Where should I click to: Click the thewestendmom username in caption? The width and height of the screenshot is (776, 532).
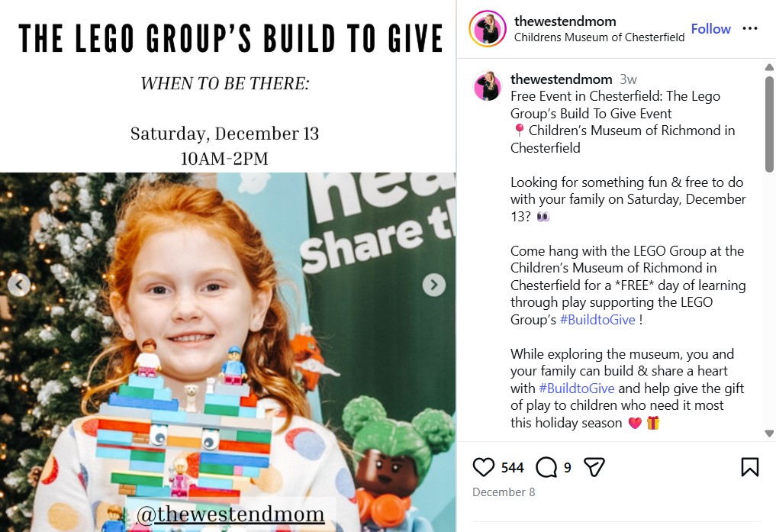(x=562, y=79)
